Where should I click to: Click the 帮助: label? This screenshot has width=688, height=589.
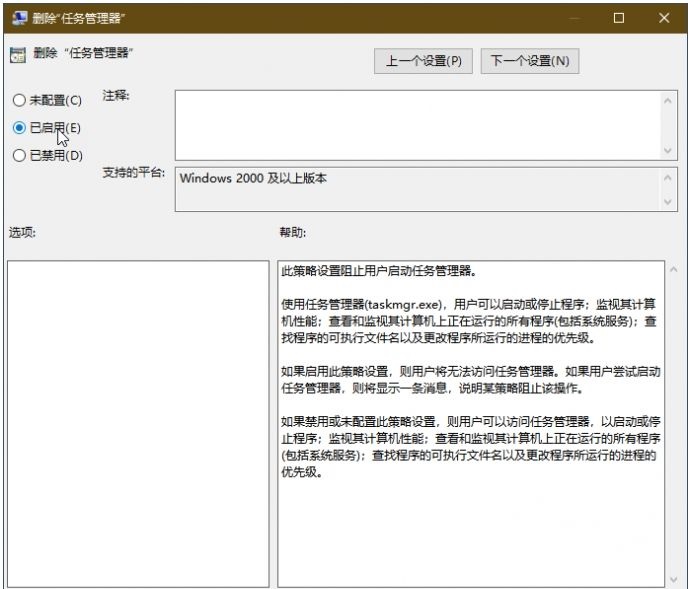[293, 232]
